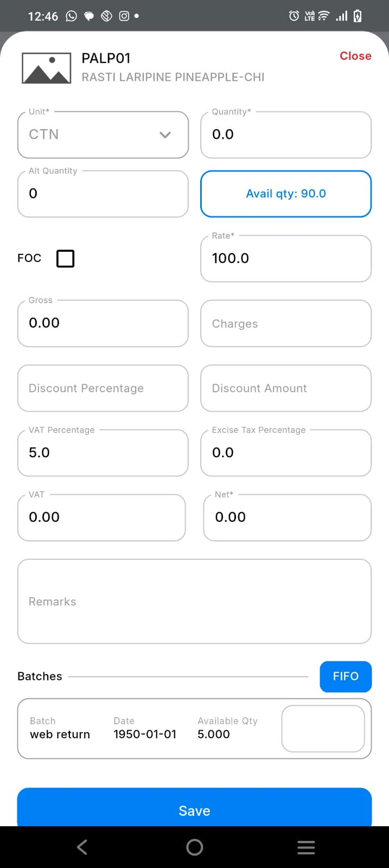This screenshot has width=389, height=868.
Task: Apply FIFO batch allocation
Action: pyautogui.click(x=346, y=676)
